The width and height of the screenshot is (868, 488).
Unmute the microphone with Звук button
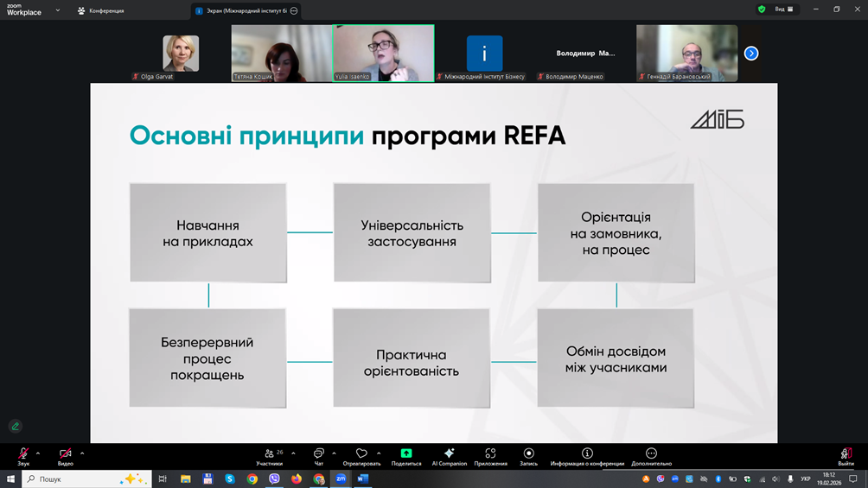(x=23, y=455)
